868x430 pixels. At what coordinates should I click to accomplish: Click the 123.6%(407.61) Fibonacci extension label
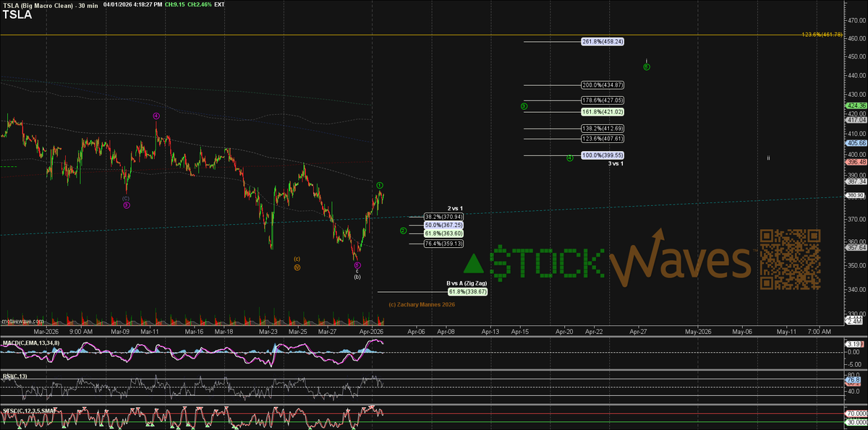602,138
